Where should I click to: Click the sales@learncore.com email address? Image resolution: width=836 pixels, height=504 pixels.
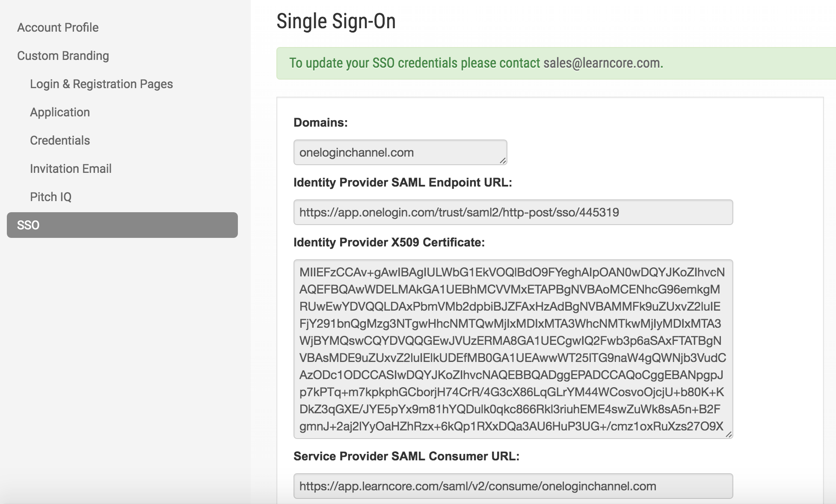point(603,63)
